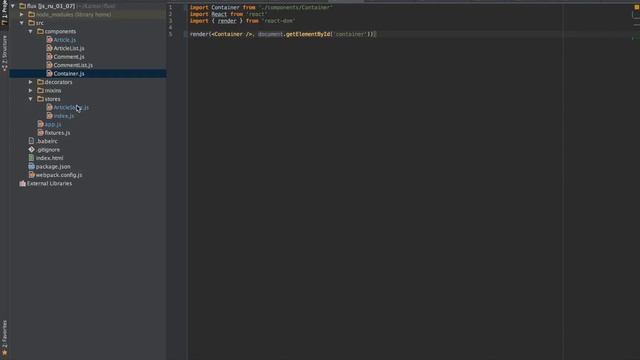The height and width of the screenshot is (360, 640).
Task: Click the stores folder icon
Action: pos(40,99)
